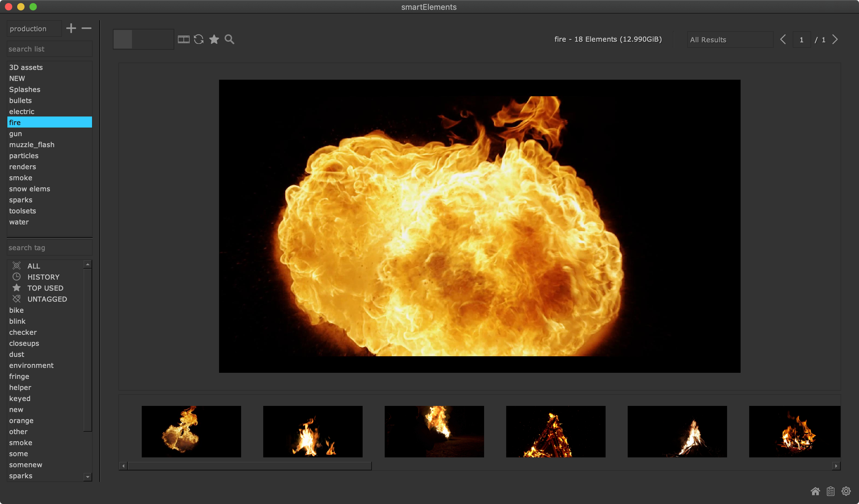Click the search tag input field
Screen dimensions: 859x504
pyautogui.click(x=49, y=248)
